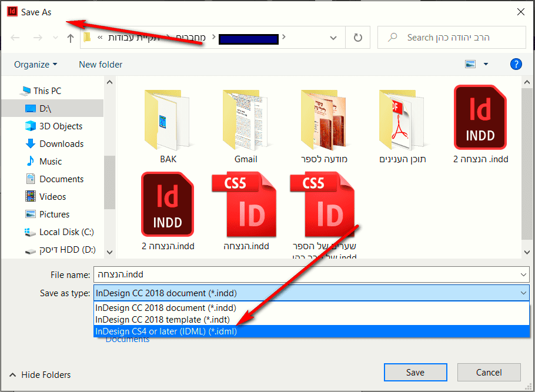Open the Gmail folder
535x392 pixels.
[246, 125]
